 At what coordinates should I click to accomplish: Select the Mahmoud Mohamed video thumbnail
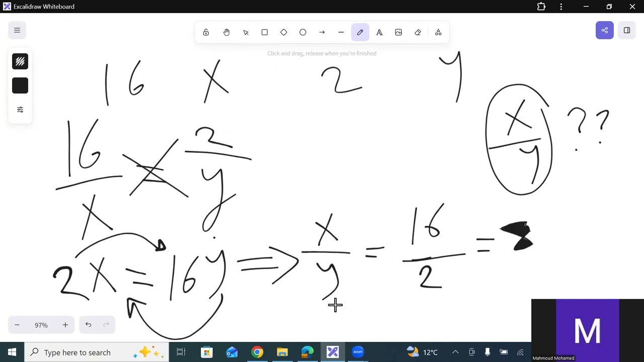tap(588, 330)
